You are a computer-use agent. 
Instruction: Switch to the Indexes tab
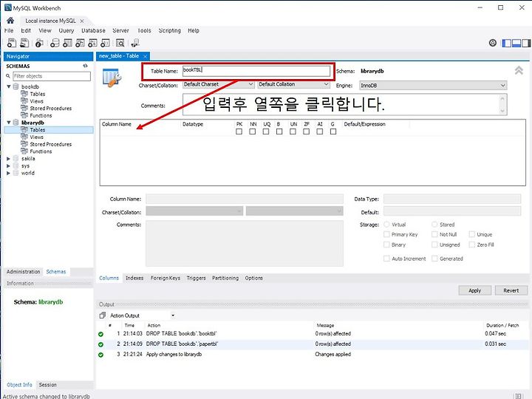point(134,278)
